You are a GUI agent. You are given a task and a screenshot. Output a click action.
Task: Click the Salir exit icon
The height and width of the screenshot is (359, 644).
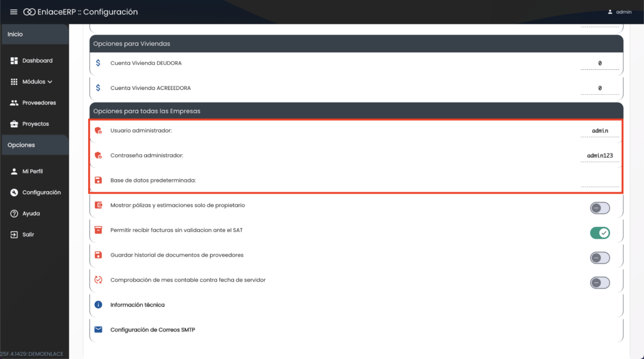pyautogui.click(x=14, y=235)
